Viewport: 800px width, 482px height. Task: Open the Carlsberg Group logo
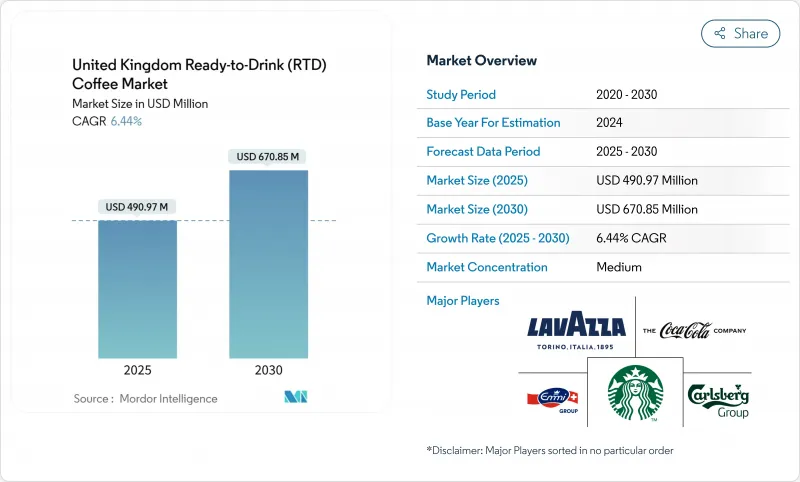click(x=718, y=400)
